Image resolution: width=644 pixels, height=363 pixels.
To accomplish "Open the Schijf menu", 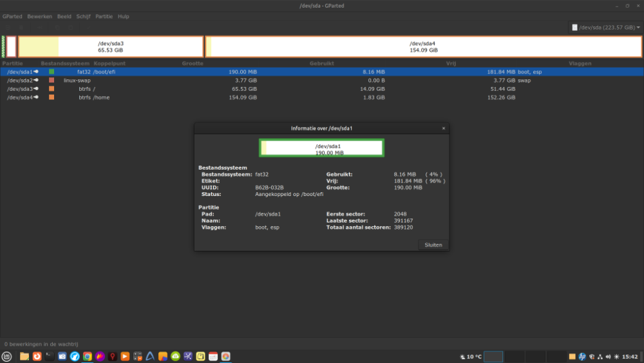I will [x=83, y=16].
